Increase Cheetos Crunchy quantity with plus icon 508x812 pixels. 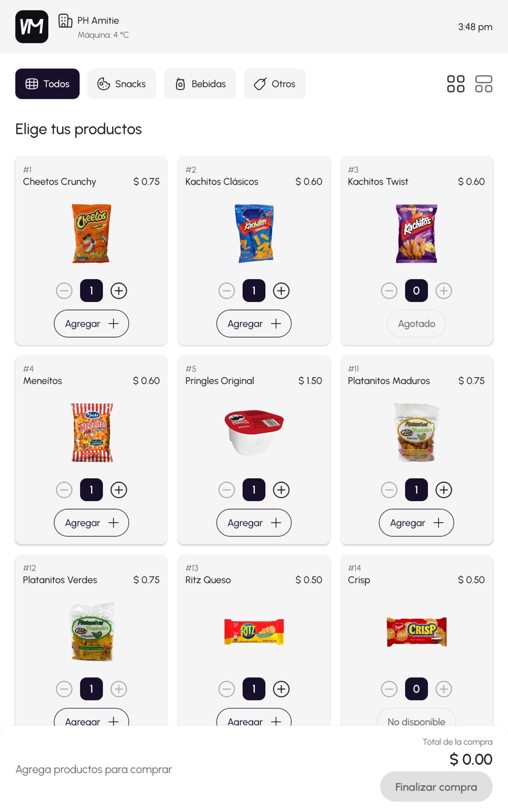[119, 291]
